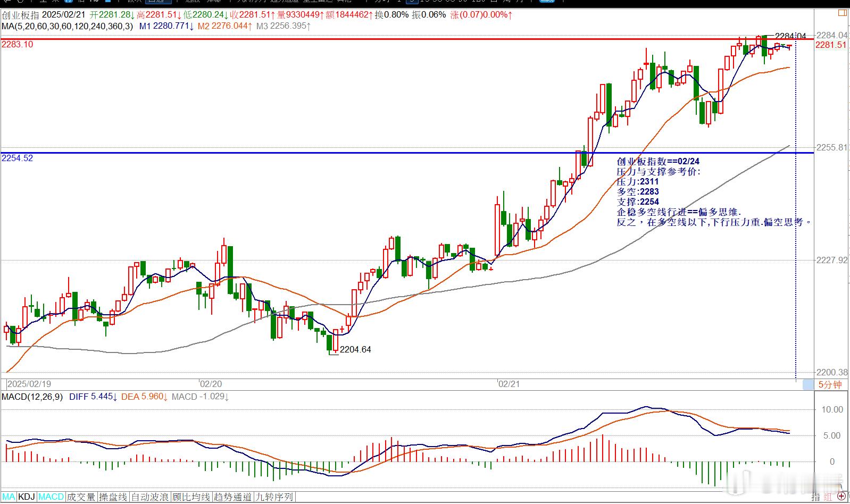Click the 企稳多空线行进==偏多思维 annotation line
The height and width of the screenshot is (504, 850).
[679, 212]
